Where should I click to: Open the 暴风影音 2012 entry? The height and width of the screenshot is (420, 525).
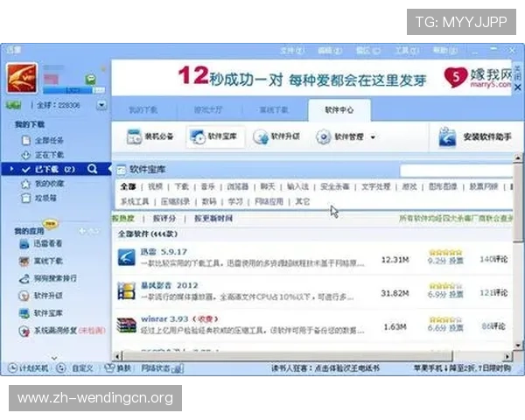[170, 285]
